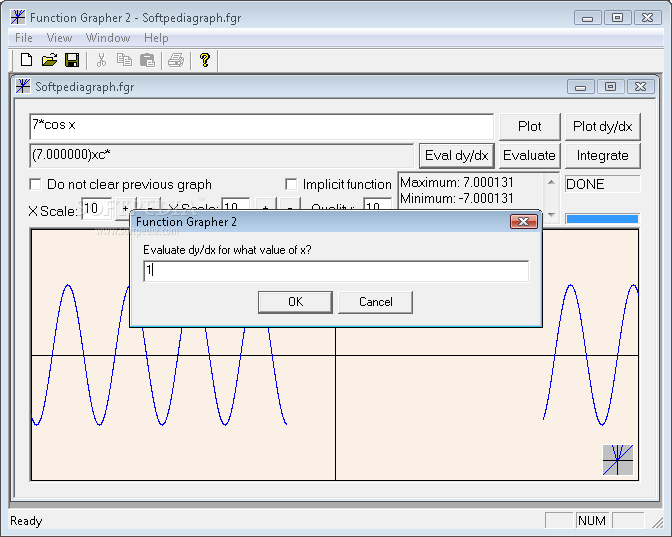Confirm dialog with OK button
672x537 pixels.
(x=295, y=302)
